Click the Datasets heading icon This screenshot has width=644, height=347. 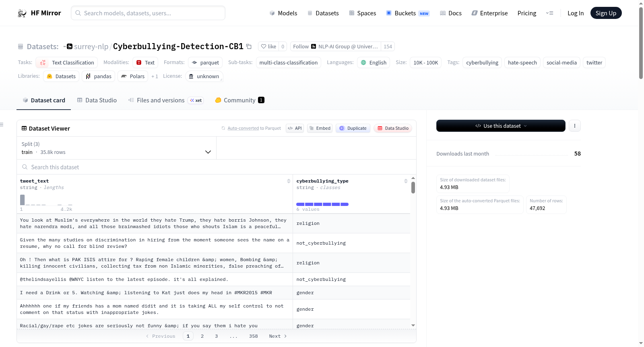click(21, 47)
